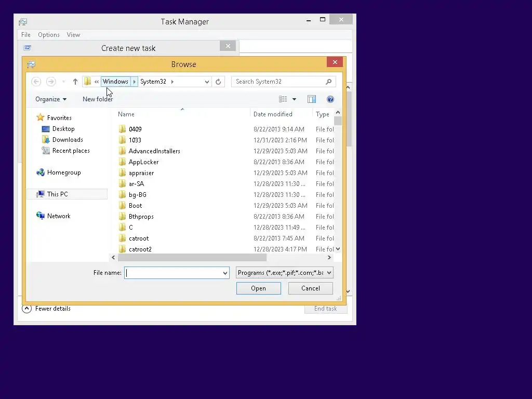Click the address bar folder icon
Image resolution: width=532 pixels, height=399 pixels.
coord(87,82)
